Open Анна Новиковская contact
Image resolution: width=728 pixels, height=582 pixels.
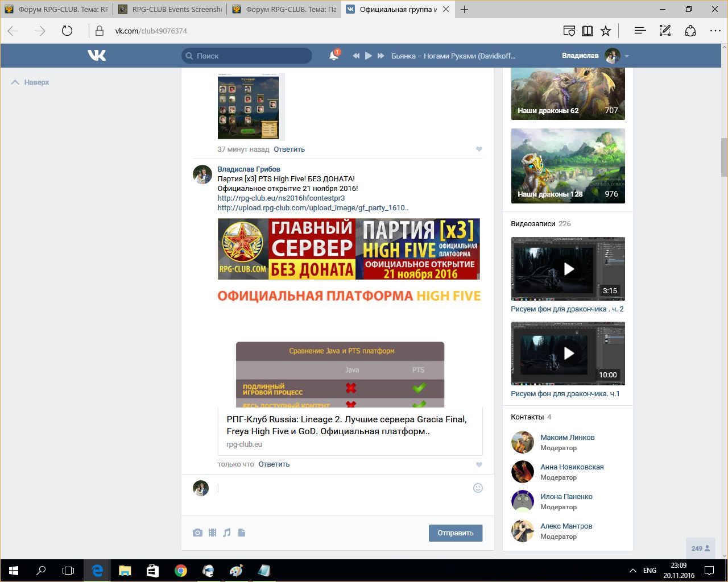click(x=572, y=467)
